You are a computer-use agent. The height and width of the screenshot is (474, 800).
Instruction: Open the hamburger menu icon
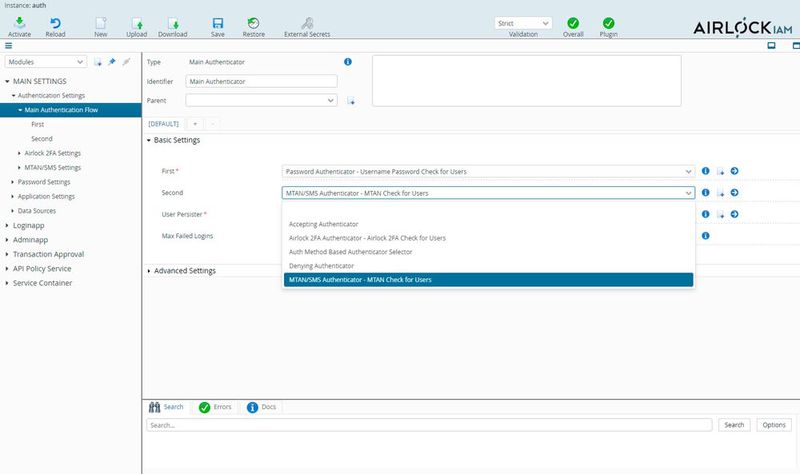9,45
